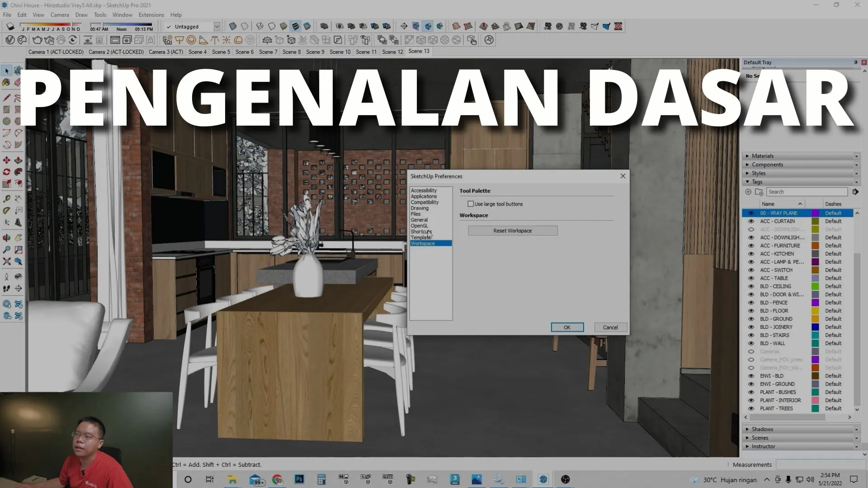Click the OBS Studio taskbar icon
Image resolution: width=868 pixels, height=488 pixels.
click(566, 479)
